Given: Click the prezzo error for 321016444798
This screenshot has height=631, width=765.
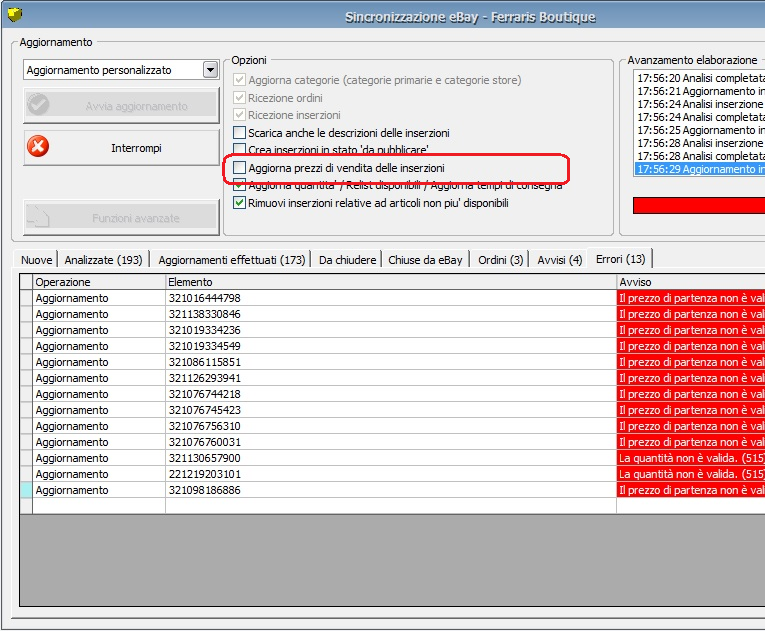Looking at the screenshot, I should 691,298.
